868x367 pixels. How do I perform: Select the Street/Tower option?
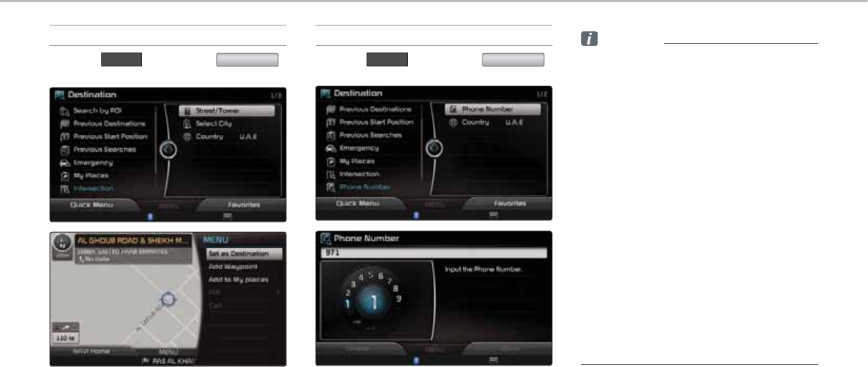point(227,111)
